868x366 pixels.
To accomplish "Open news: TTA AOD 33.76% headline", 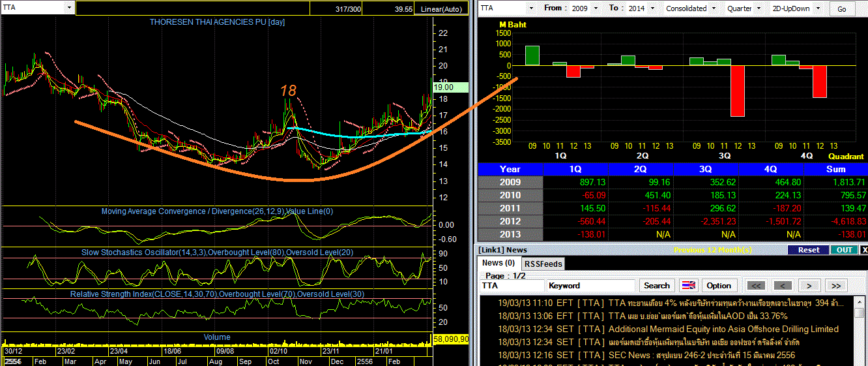I will [x=643, y=316].
